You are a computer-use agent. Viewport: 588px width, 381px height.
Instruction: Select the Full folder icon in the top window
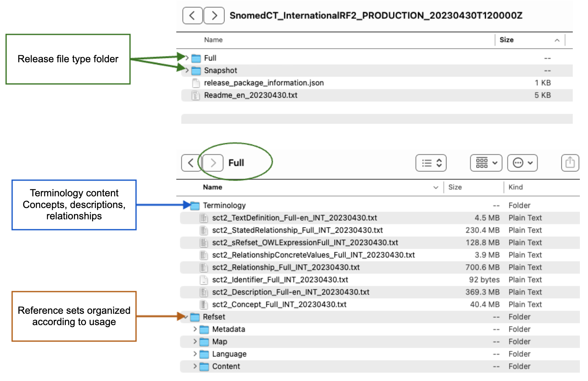tap(196, 58)
